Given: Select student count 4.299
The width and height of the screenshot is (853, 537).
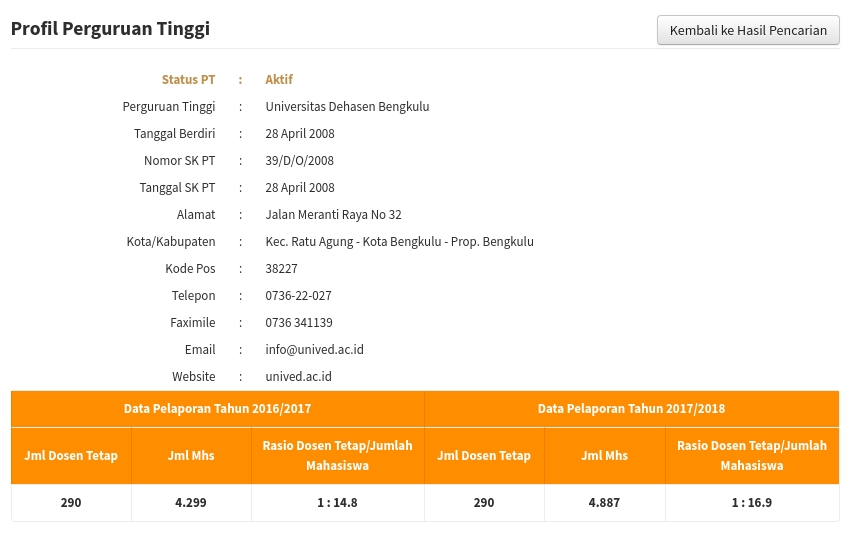Looking at the screenshot, I should coord(191,503).
